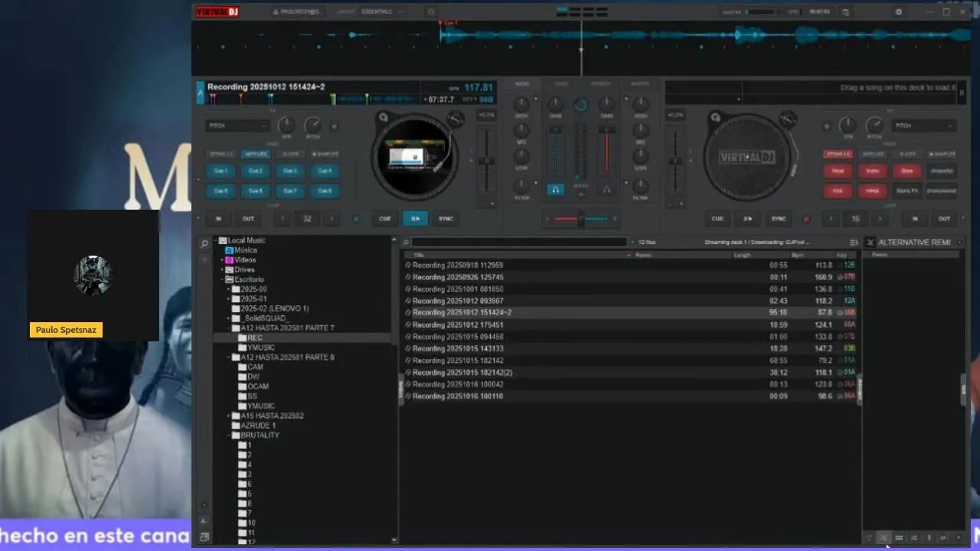
Task: Click the VirtualDJ logo in the title bar
Action: [217, 11]
